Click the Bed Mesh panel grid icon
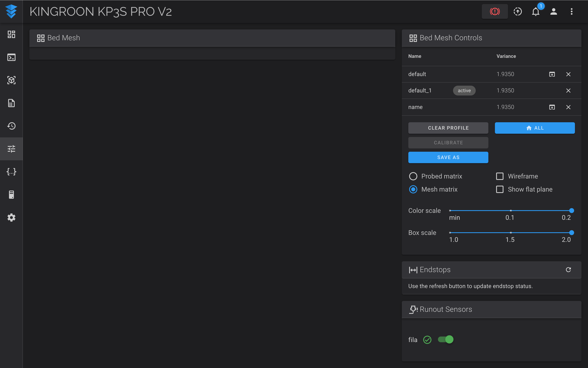Viewport: 588px width, 368px height. [41, 38]
